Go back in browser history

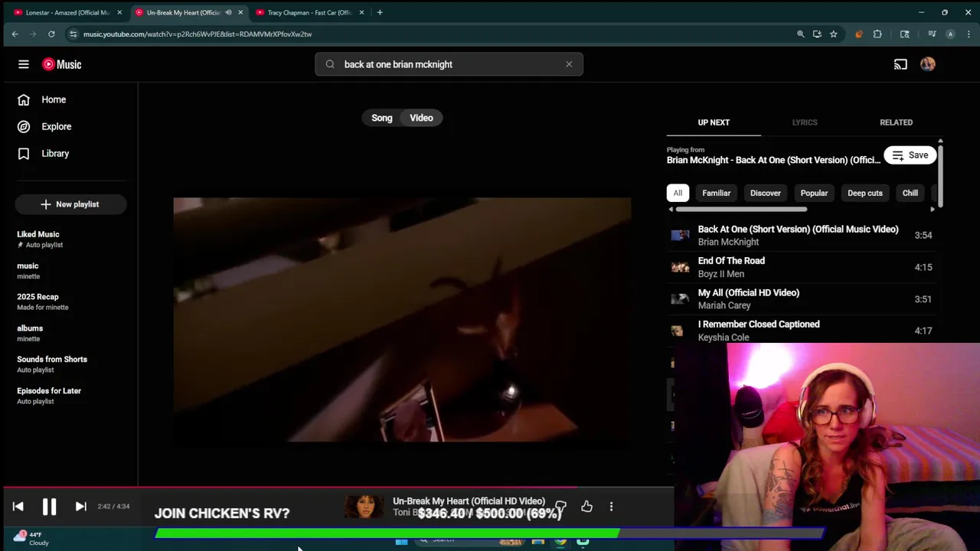tap(15, 34)
